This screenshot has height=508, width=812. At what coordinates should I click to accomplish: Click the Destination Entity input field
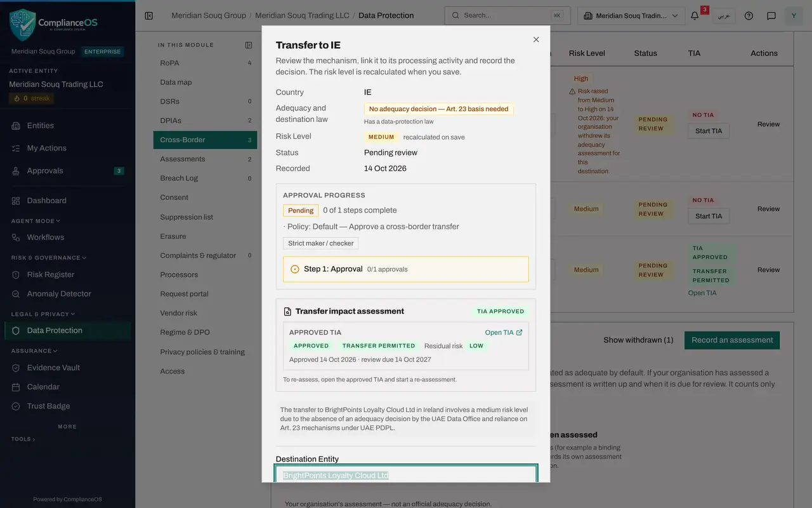pyautogui.click(x=406, y=475)
